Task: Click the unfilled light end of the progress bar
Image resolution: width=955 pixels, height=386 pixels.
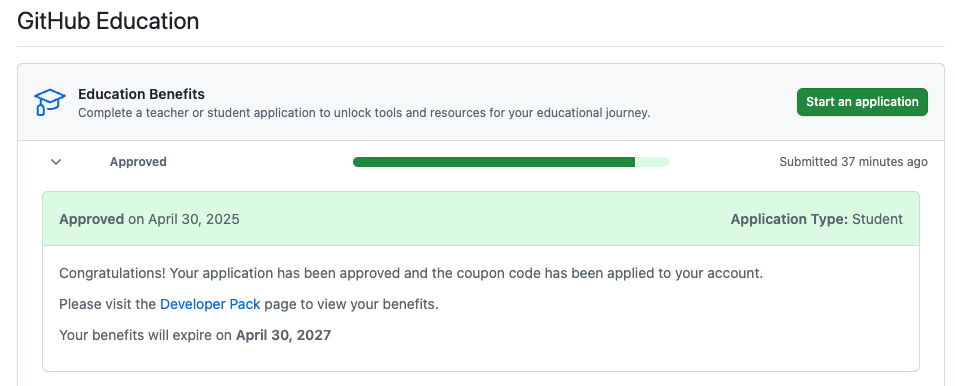Action: (652, 162)
